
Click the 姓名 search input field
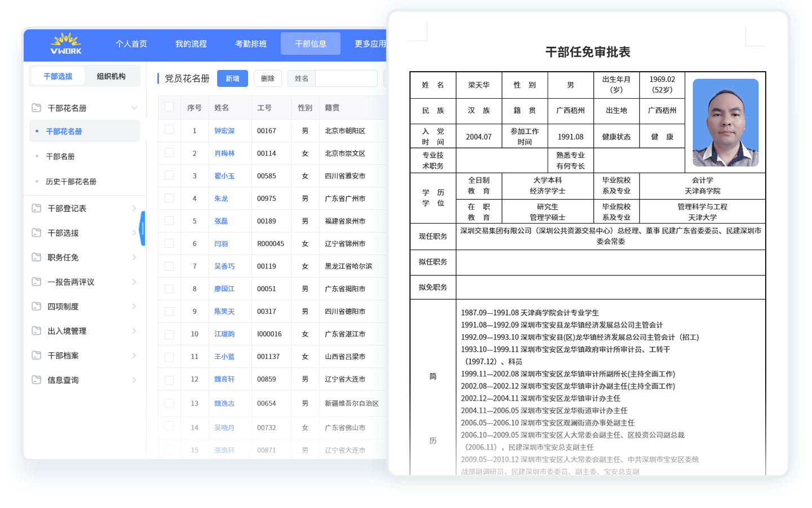(346, 78)
